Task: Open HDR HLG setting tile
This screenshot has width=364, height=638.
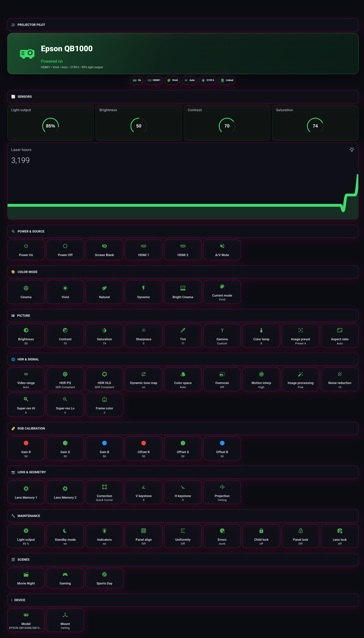Action: [x=104, y=379]
